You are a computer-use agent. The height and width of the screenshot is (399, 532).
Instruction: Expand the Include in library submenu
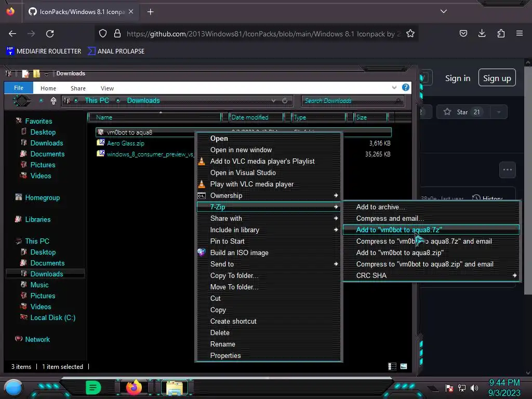[269, 230]
